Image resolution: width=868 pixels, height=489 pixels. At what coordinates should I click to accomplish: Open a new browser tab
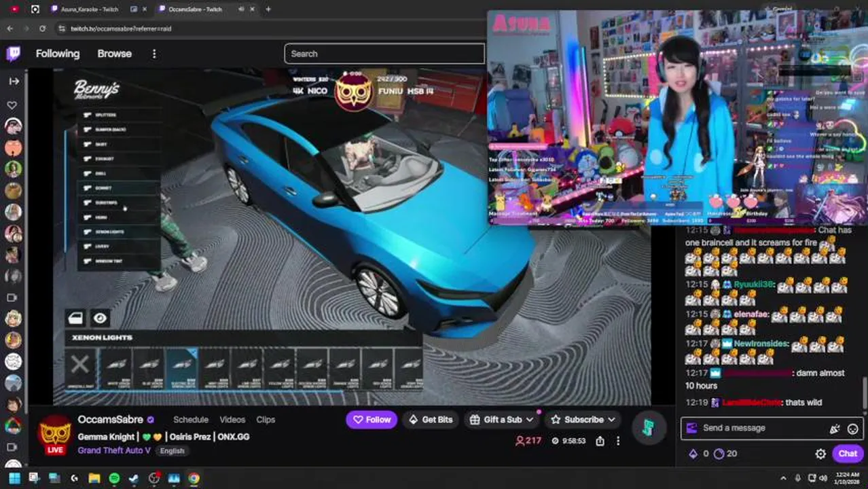click(x=268, y=9)
